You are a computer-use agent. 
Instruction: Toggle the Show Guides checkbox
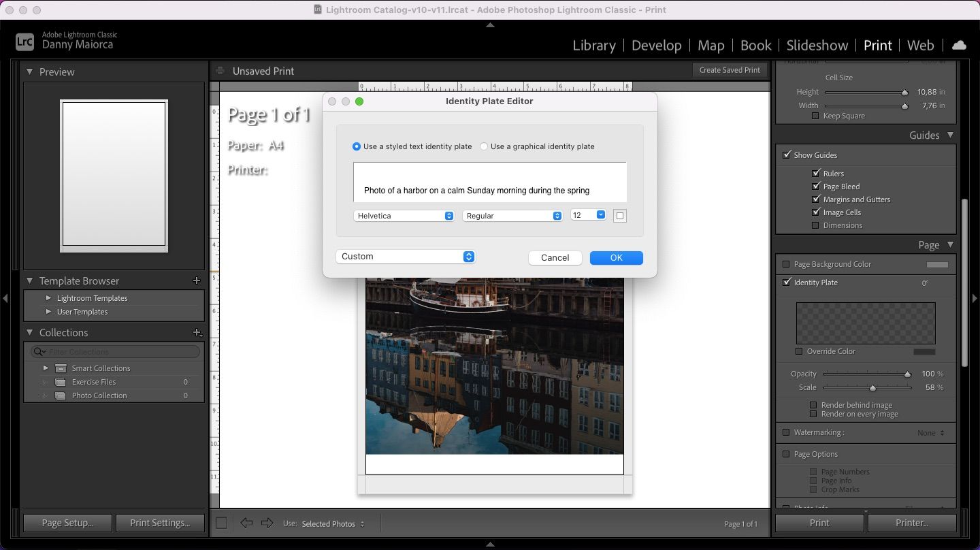(x=787, y=155)
